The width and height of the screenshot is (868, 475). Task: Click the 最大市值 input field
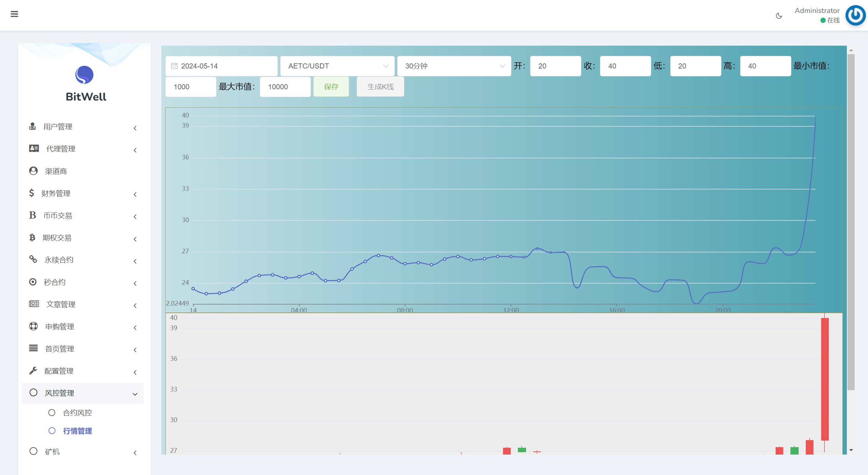[285, 87]
